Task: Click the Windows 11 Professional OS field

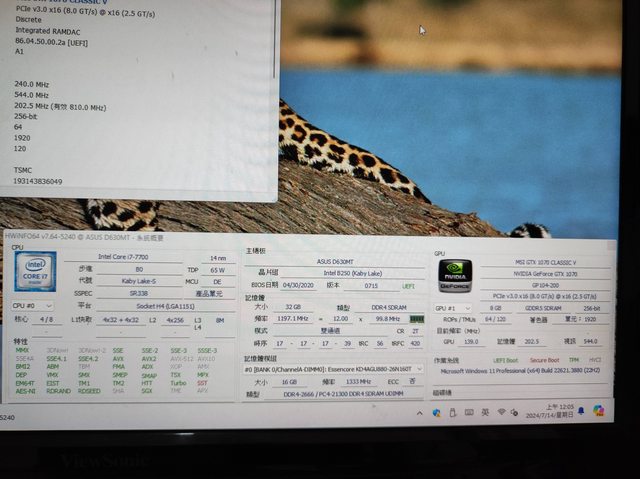Action: point(518,370)
